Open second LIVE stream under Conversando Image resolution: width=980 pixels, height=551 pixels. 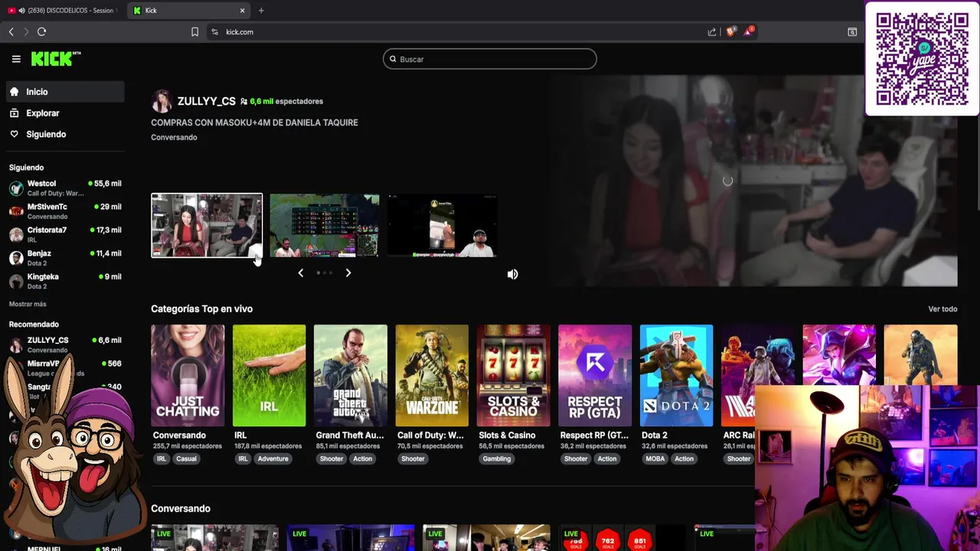point(351,537)
